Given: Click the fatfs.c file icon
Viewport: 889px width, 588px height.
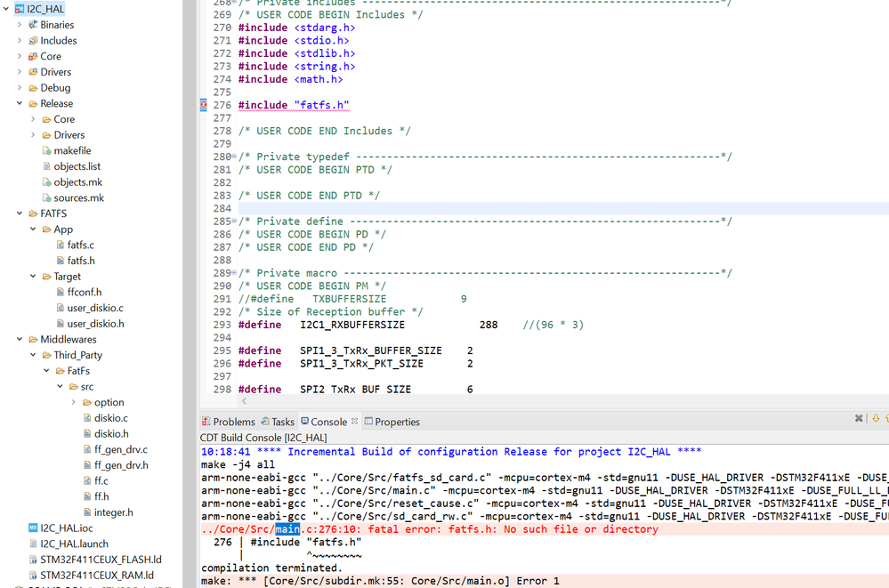Looking at the screenshot, I should click(61, 245).
